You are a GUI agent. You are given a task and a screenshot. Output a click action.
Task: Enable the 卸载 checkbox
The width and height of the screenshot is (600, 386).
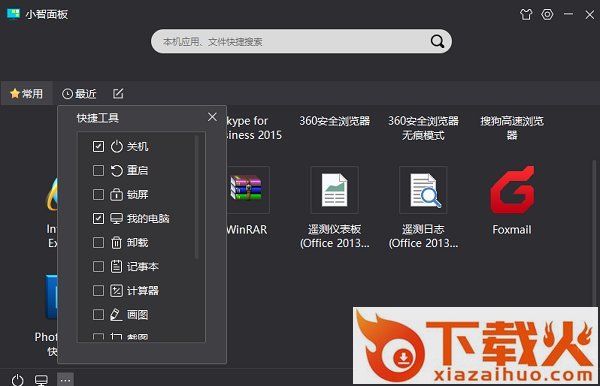[98, 243]
